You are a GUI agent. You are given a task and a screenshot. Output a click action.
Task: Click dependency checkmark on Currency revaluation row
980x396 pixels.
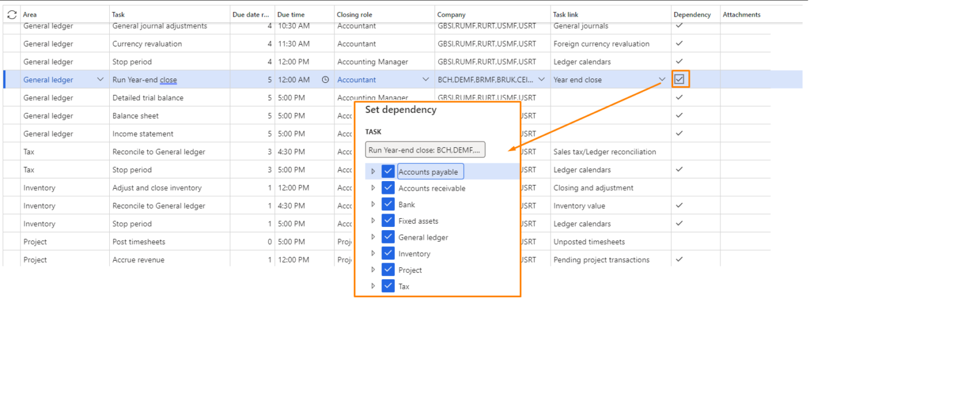pyautogui.click(x=679, y=43)
